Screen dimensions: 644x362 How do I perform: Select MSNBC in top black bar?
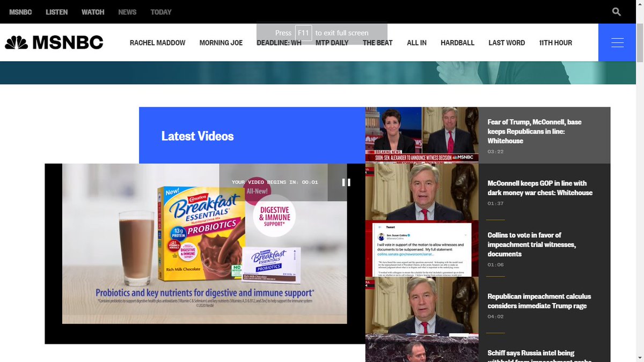pos(20,12)
